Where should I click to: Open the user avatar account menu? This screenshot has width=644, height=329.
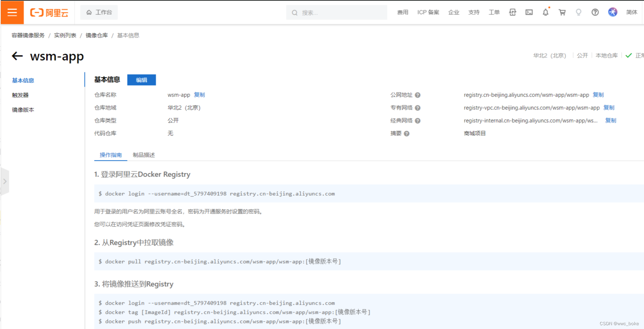pos(613,12)
